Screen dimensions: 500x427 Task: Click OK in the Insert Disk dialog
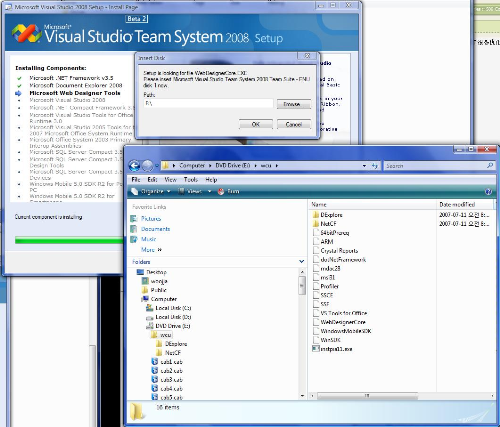coord(256,124)
